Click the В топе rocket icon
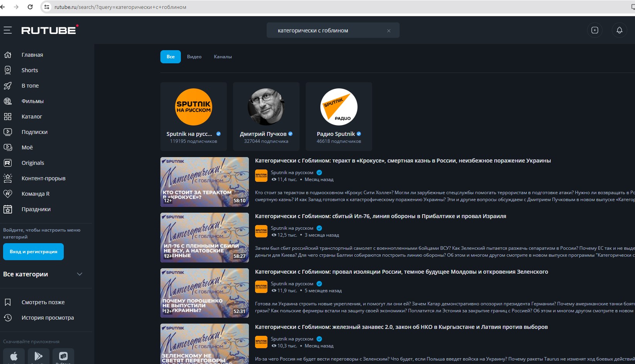This screenshot has width=635, height=364. (x=8, y=86)
